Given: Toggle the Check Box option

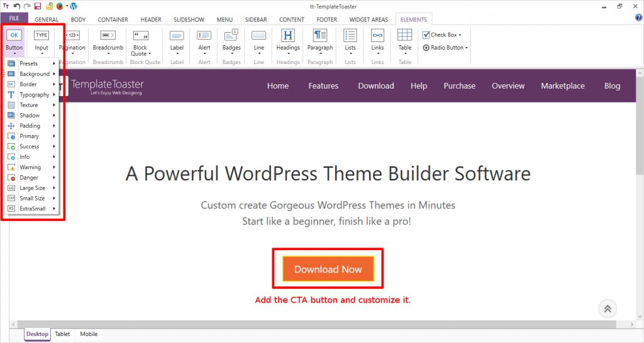Looking at the screenshot, I should pyautogui.click(x=426, y=35).
